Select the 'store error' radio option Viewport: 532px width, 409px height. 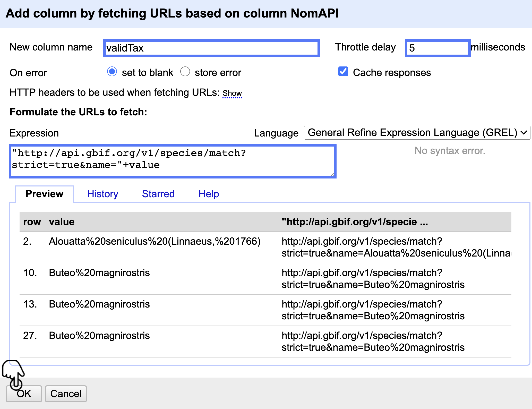click(185, 72)
